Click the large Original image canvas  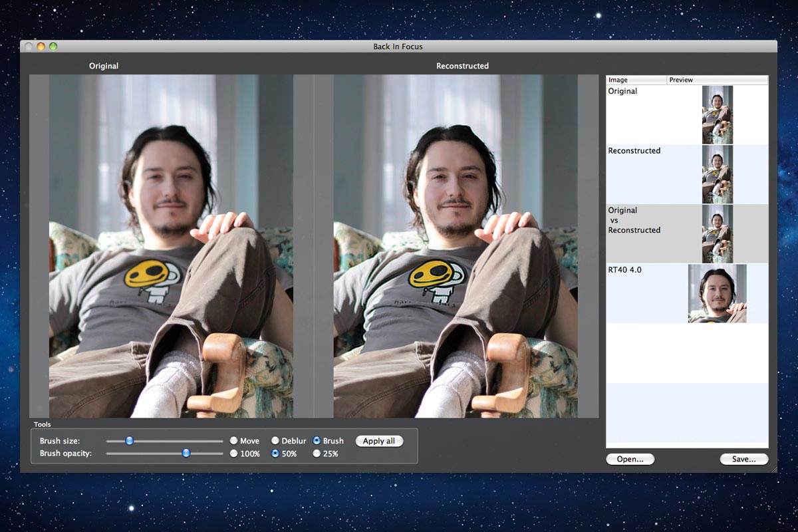pyautogui.click(x=171, y=246)
